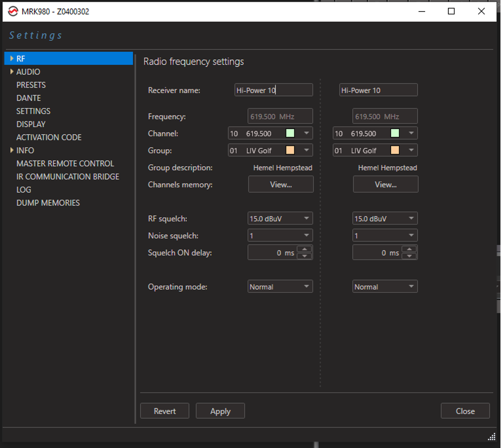501x448 pixels.
Task: Expand the INFO sidebar section
Action: (12, 150)
